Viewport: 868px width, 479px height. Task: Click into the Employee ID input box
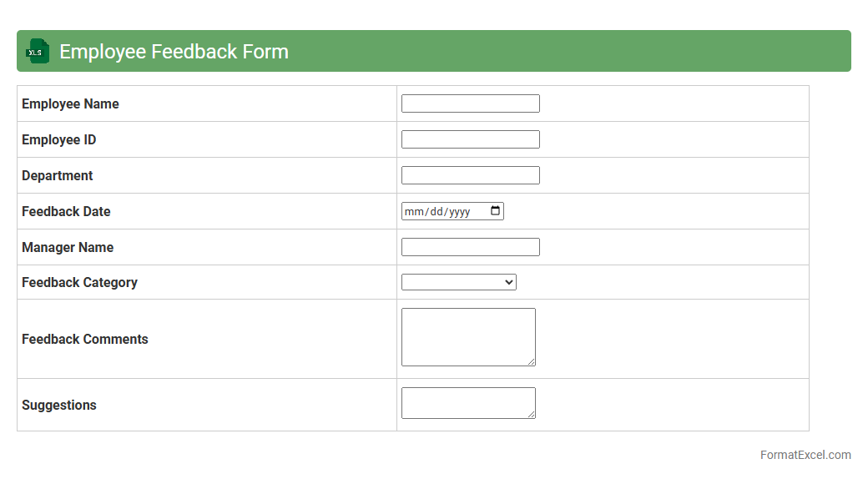point(470,139)
